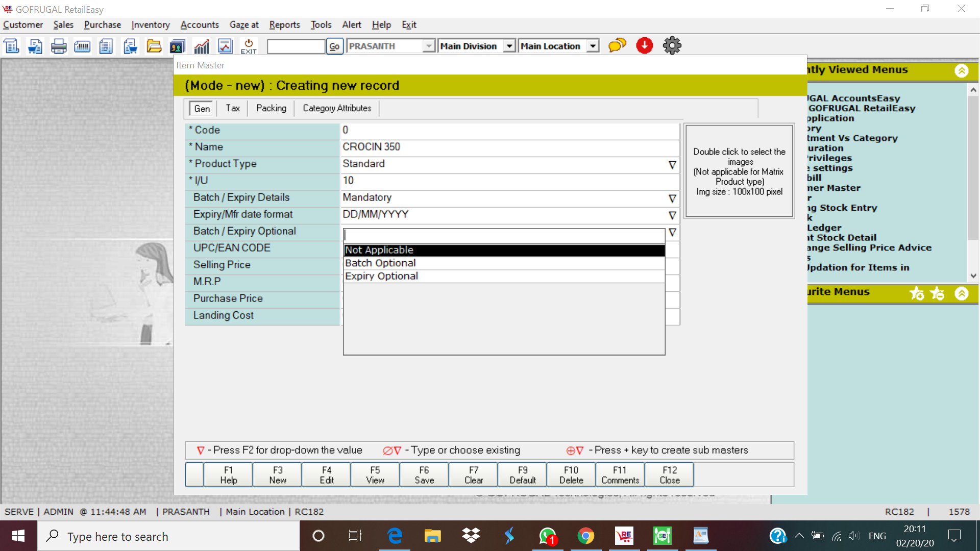Viewport: 980px width, 551px height.
Task: Add favourite using star plus icon
Action: pyautogui.click(x=917, y=293)
